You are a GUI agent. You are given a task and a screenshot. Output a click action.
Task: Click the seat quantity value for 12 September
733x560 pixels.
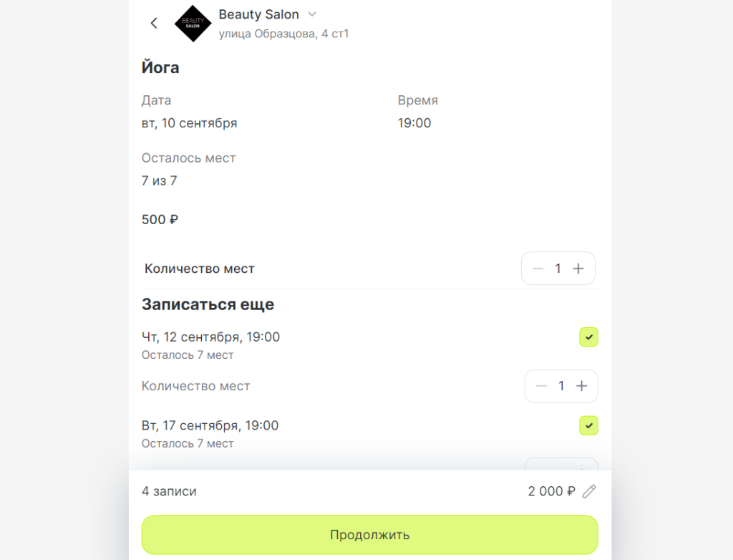(561, 386)
